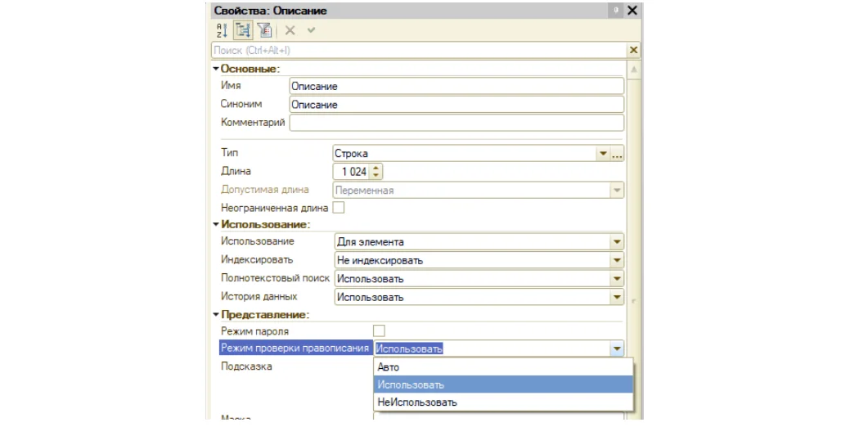Close the Режим проверки правописания dropdown arrow
The height and width of the screenshot is (427, 868).
(x=617, y=348)
